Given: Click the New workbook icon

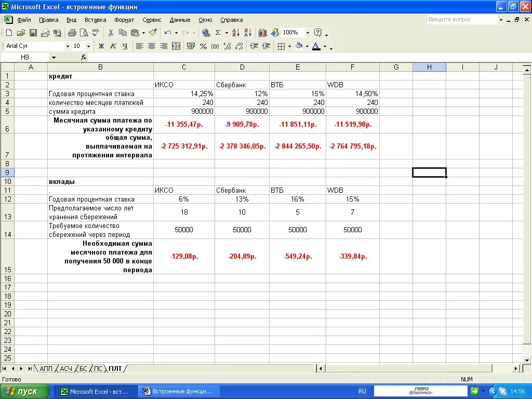Looking at the screenshot, I should (x=9, y=33).
